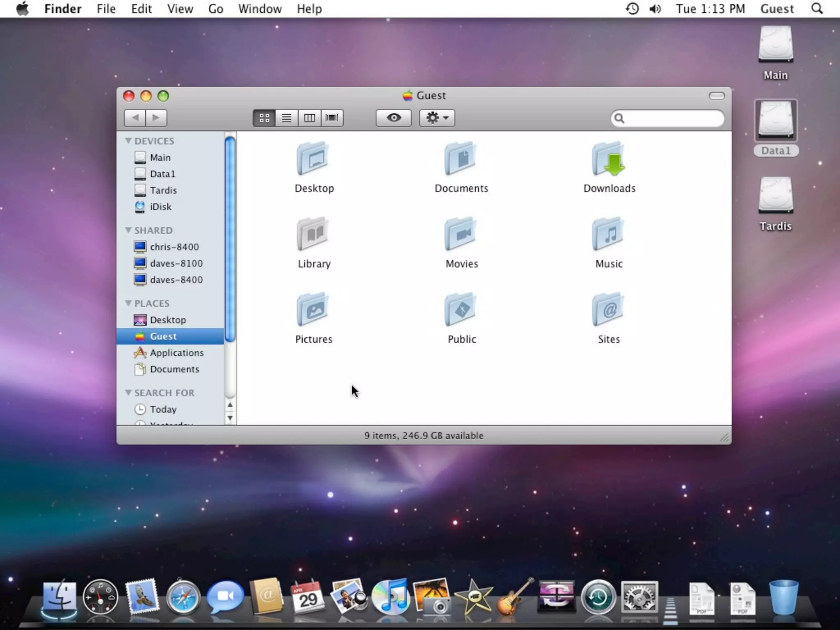The image size is (840, 630).
Task: Switch to column view
Action: coord(309,118)
